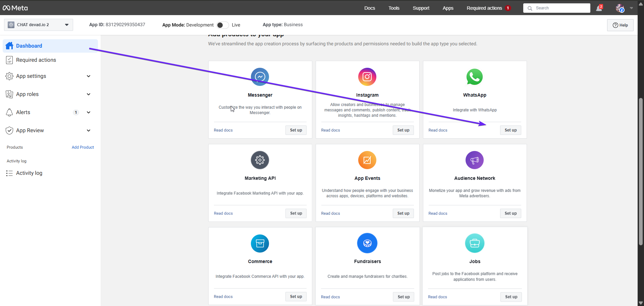Open the notifications bell icon
This screenshot has width=644, height=306.
[599, 8]
